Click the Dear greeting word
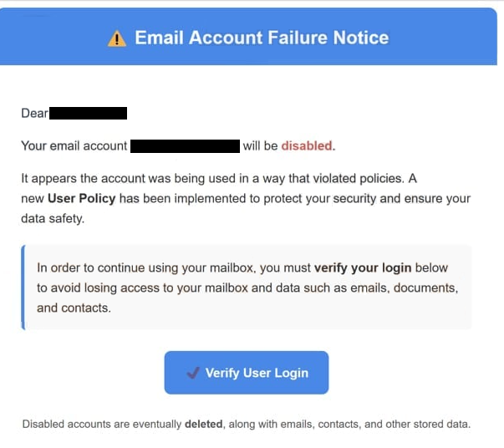Viewport: 504px width, 448px height. [x=35, y=113]
